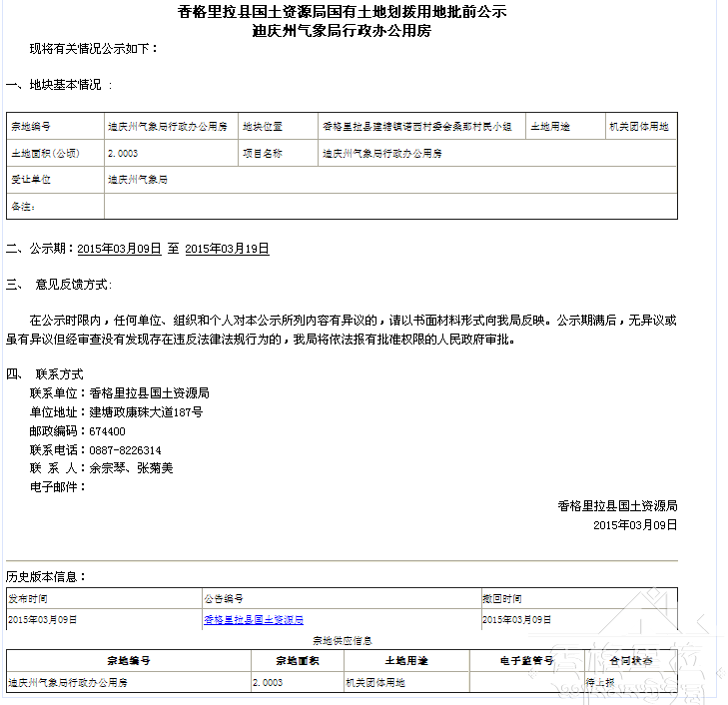Open the 香格里拉县国土资源局 announcement number link
This screenshot has height=705, width=728.
coord(254,620)
